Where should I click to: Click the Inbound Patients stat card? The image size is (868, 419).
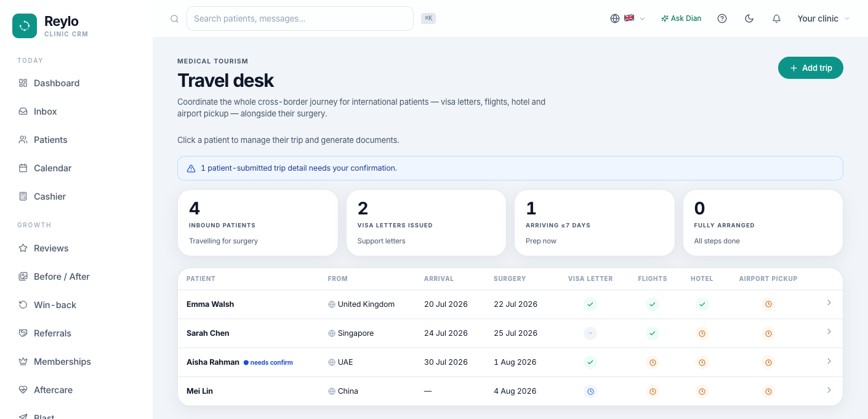257,222
